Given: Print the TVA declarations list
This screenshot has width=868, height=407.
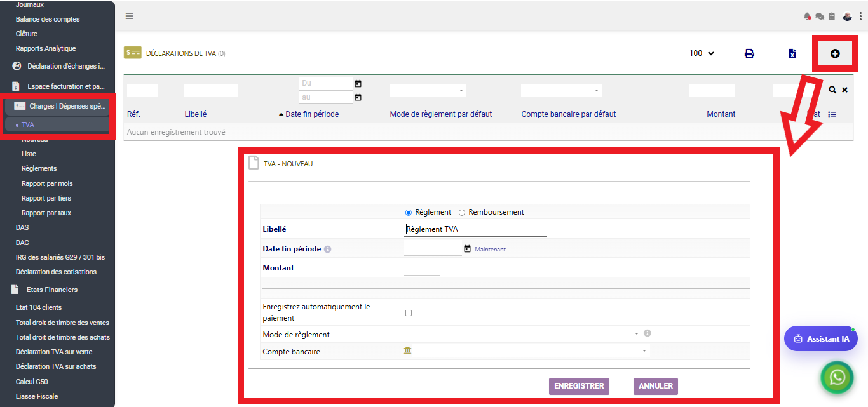Looking at the screenshot, I should 749,53.
